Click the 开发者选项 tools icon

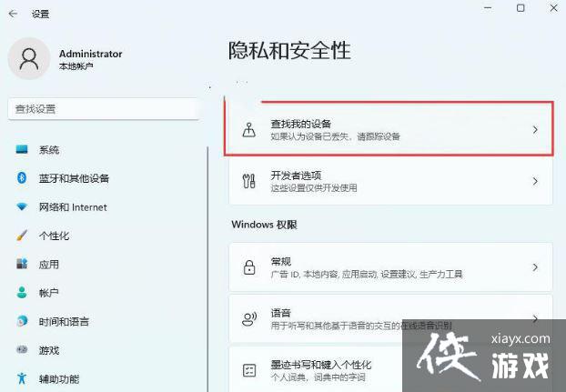248,181
